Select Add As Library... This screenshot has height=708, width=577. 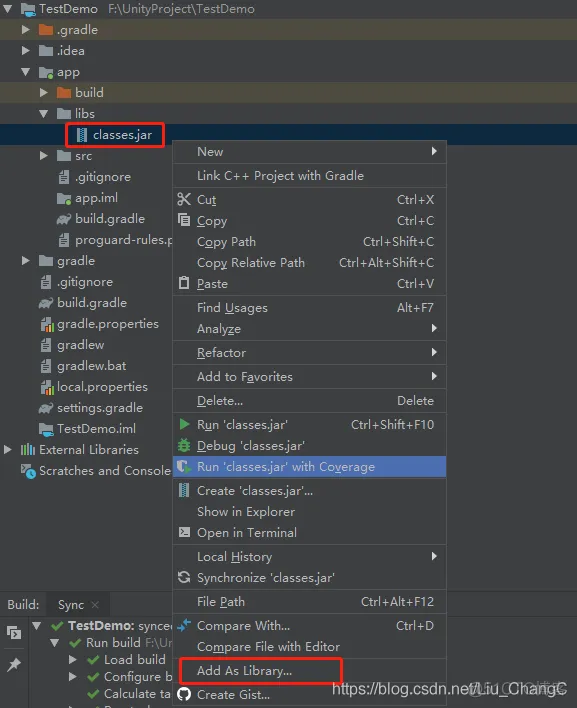(310, 671)
